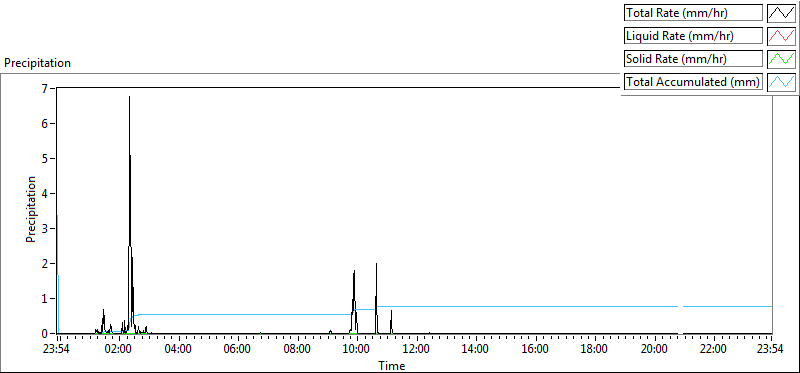Click the Total Accumulated blue line icon

[x=782, y=82]
